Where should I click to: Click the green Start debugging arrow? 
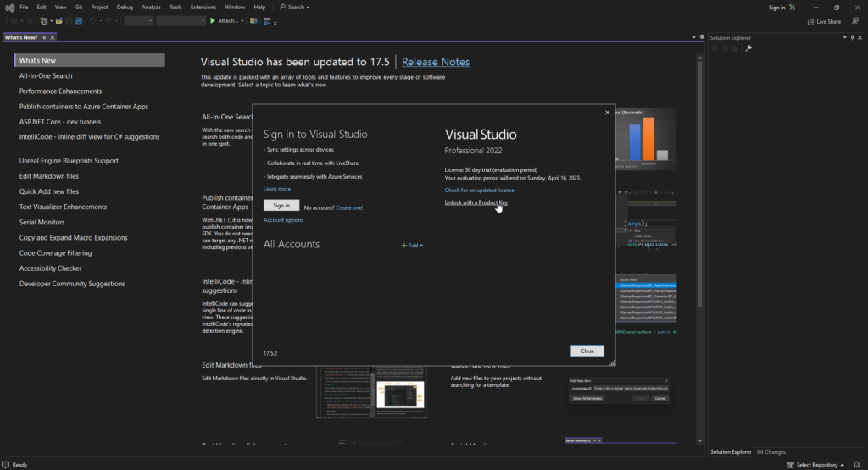coord(214,21)
